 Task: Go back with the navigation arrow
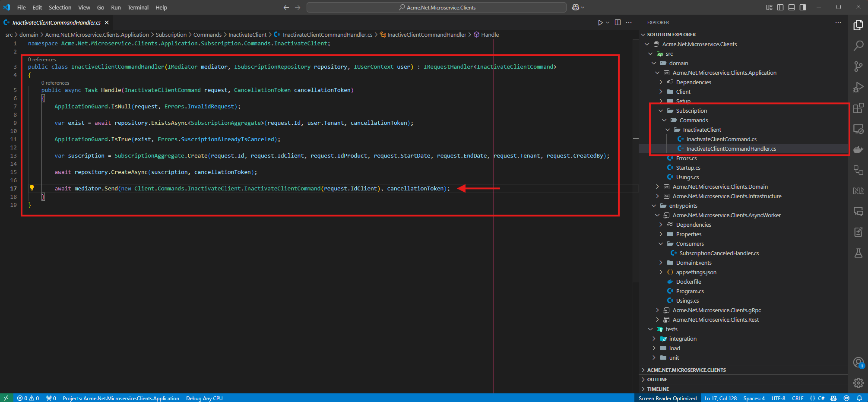click(286, 7)
